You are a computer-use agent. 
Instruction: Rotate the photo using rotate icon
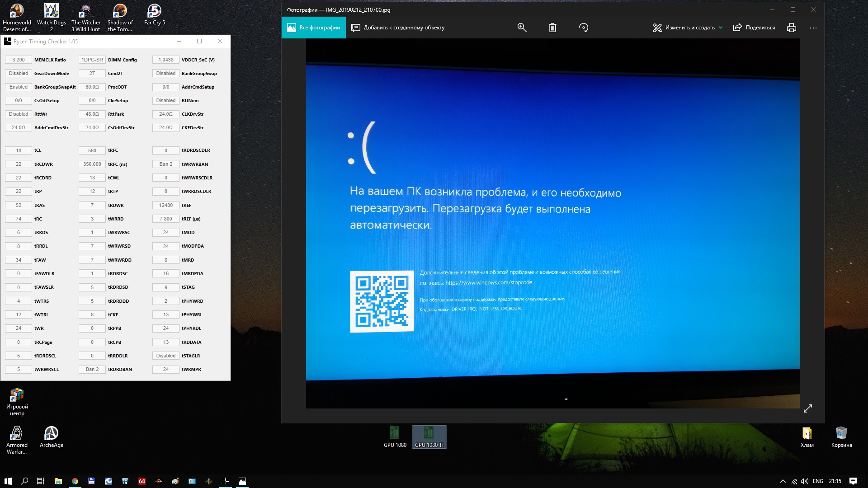(x=583, y=28)
